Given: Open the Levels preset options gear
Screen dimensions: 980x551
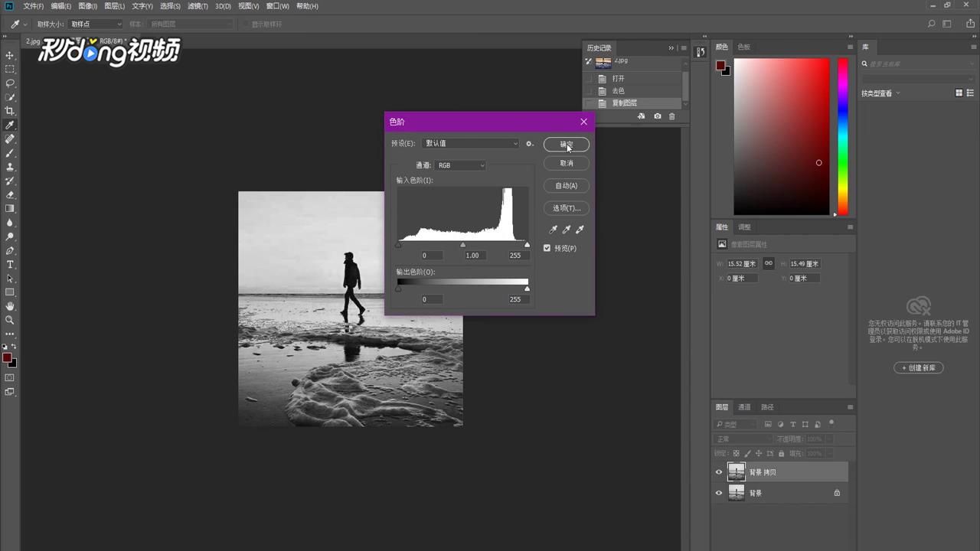Looking at the screenshot, I should 529,144.
